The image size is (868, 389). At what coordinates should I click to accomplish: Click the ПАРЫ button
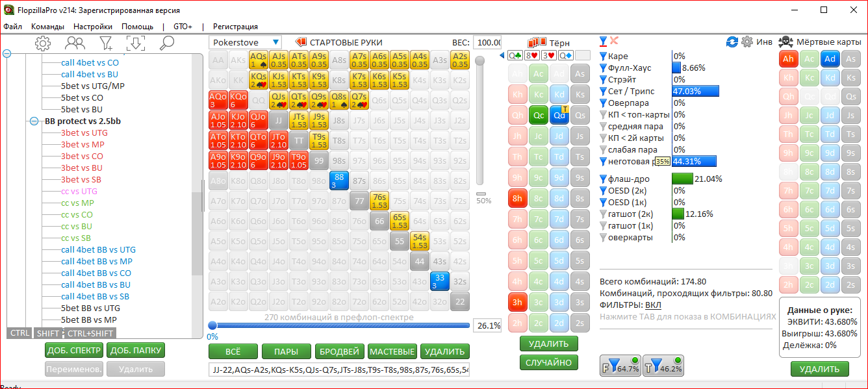286,351
